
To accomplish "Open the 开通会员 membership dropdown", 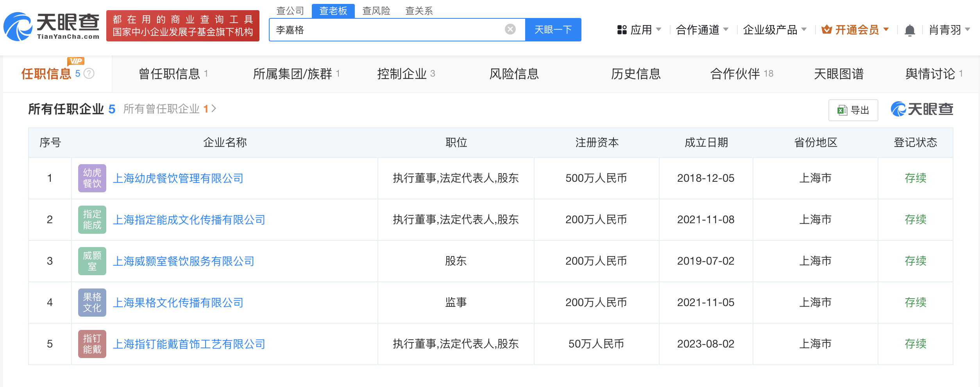I will pos(855,30).
